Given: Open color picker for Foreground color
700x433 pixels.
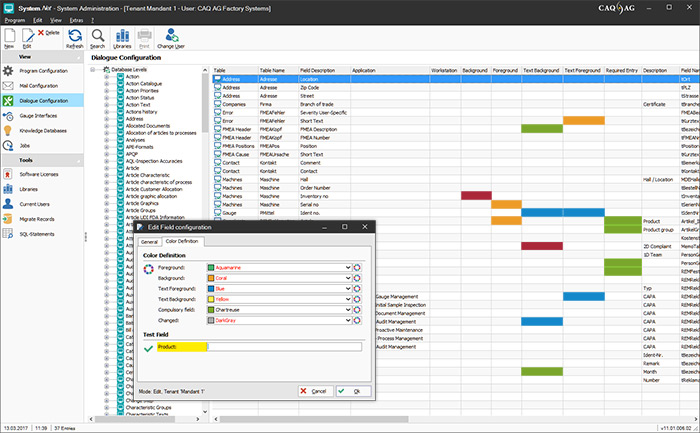Looking at the screenshot, I should click(357, 268).
